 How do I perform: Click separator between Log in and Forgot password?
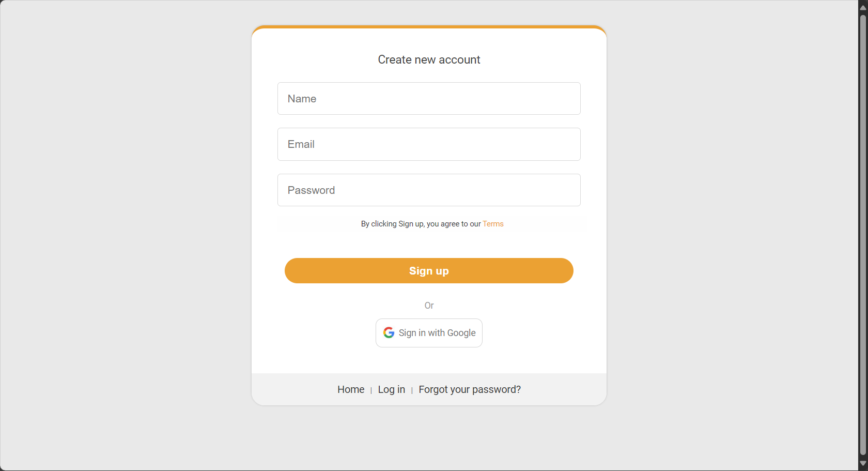412,390
